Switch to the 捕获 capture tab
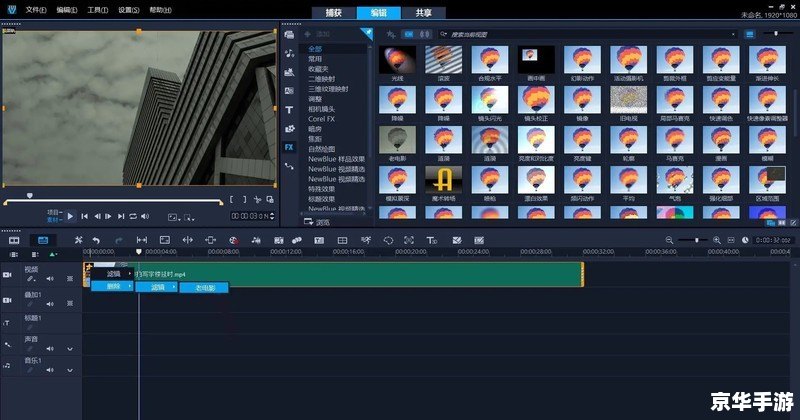Image resolution: width=800 pixels, height=420 pixels. [x=334, y=13]
